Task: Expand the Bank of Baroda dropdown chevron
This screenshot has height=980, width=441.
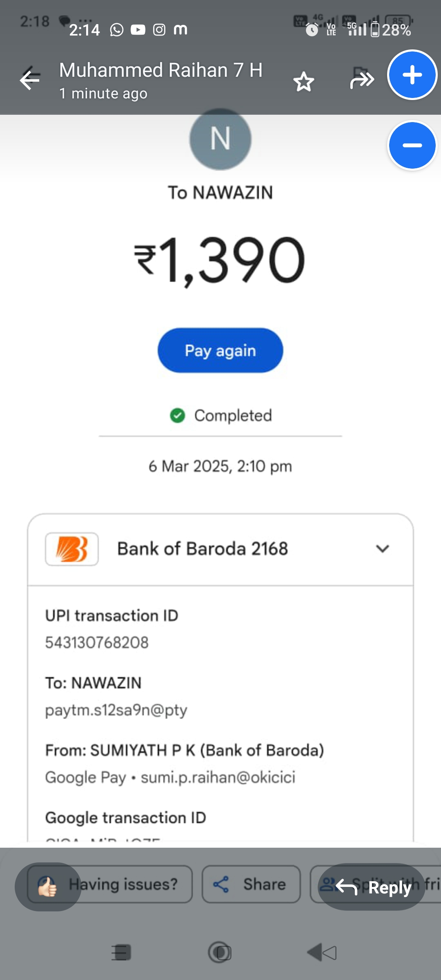Action: [x=382, y=549]
